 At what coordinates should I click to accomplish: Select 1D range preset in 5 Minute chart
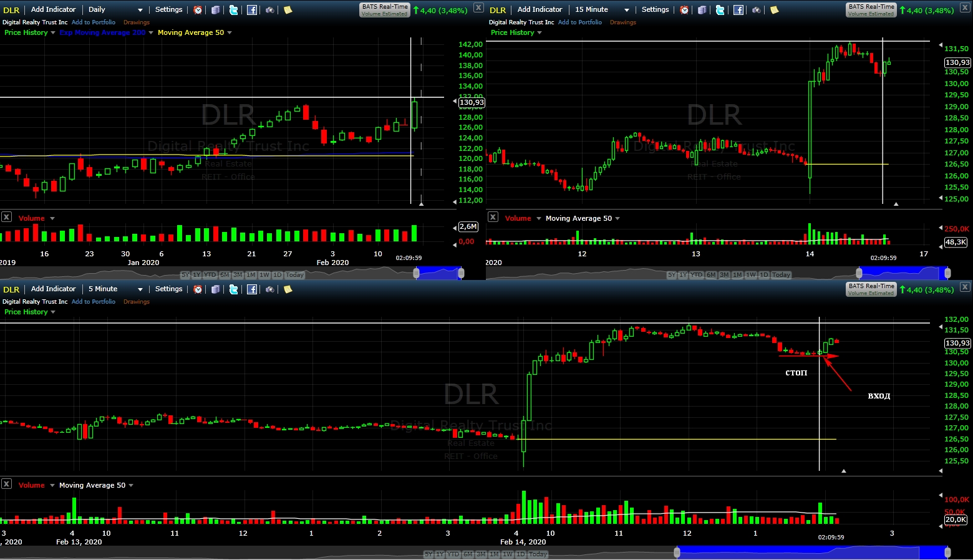click(x=521, y=554)
